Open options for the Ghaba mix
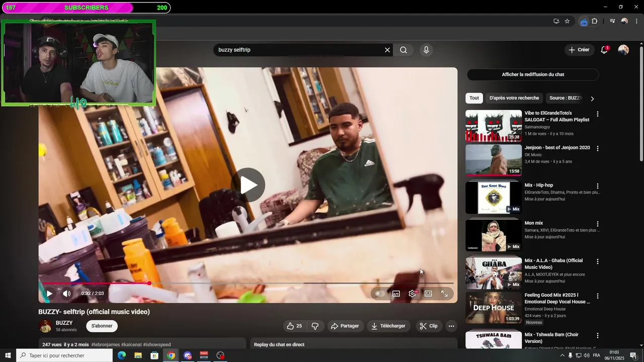This screenshot has width=644, height=362. [x=598, y=261]
